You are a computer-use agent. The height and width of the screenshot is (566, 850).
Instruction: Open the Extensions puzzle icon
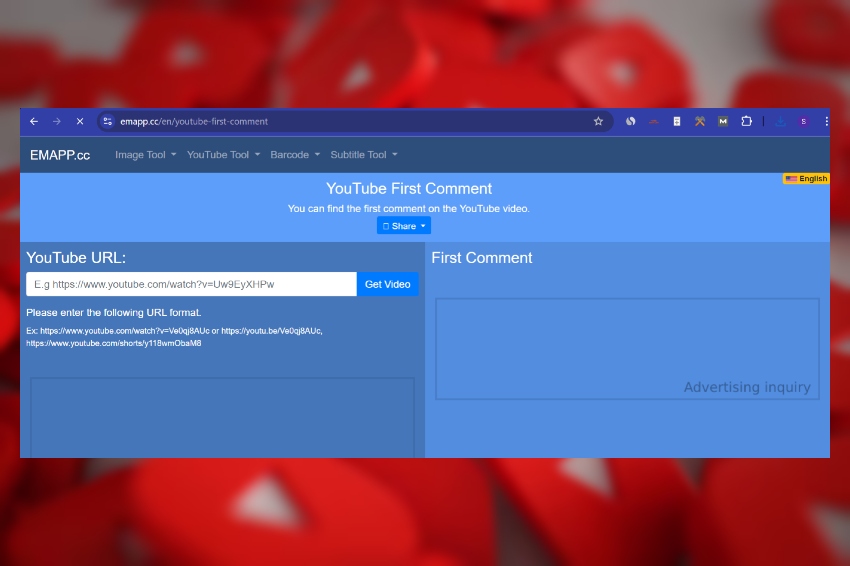[x=746, y=121]
